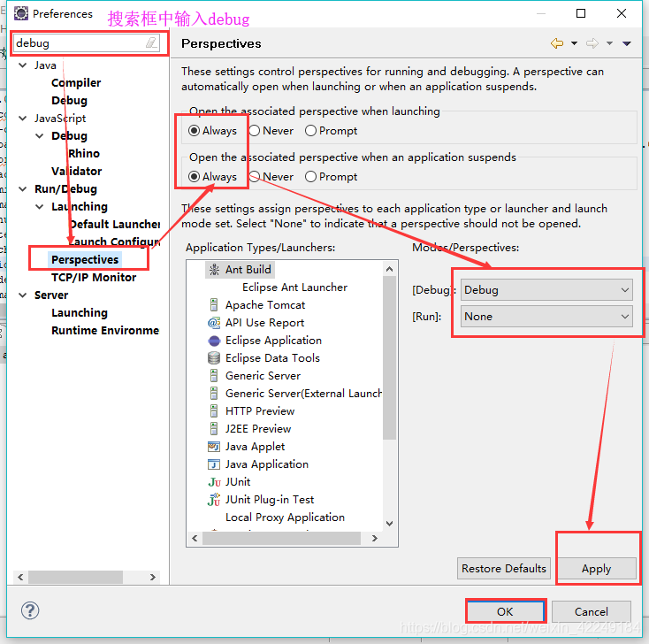The width and height of the screenshot is (649, 644).
Task: Click the Cancel button
Action: click(x=591, y=611)
